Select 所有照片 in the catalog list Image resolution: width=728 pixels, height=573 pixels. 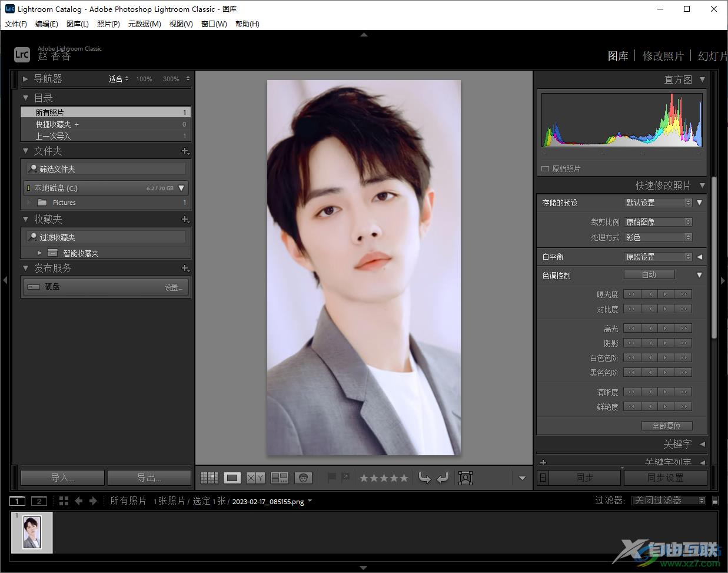[105, 112]
